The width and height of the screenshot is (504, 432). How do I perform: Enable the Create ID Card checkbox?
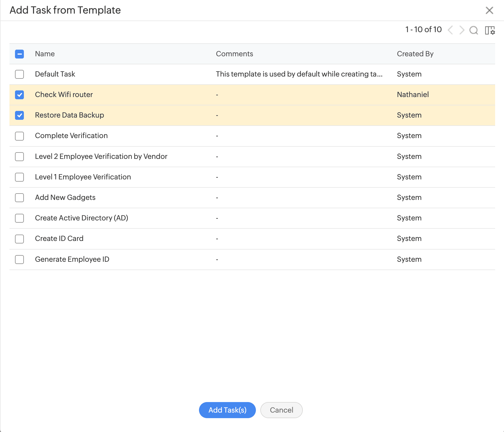[19, 239]
